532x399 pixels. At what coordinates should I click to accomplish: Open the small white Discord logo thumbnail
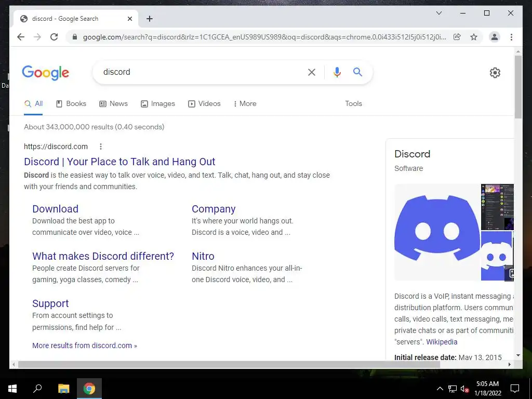coord(496,256)
